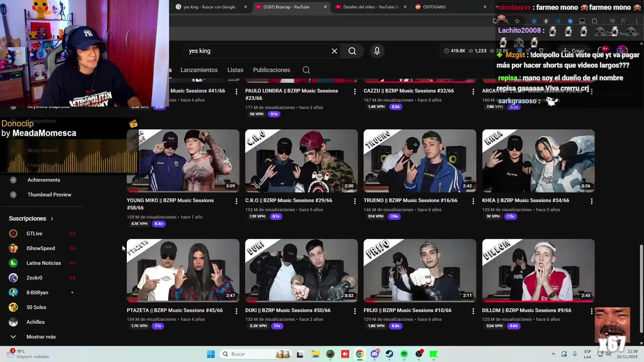Open options menu for DUKI video
Image resolution: width=644 pixels, height=362 pixels.
pos(355,311)
